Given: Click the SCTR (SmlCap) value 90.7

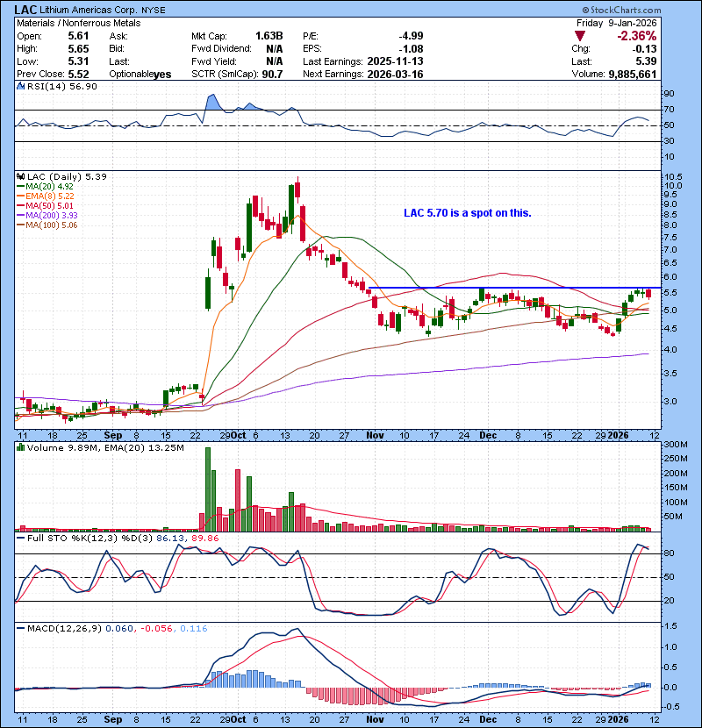Looking at the screenshot, I should pos(272,75).
